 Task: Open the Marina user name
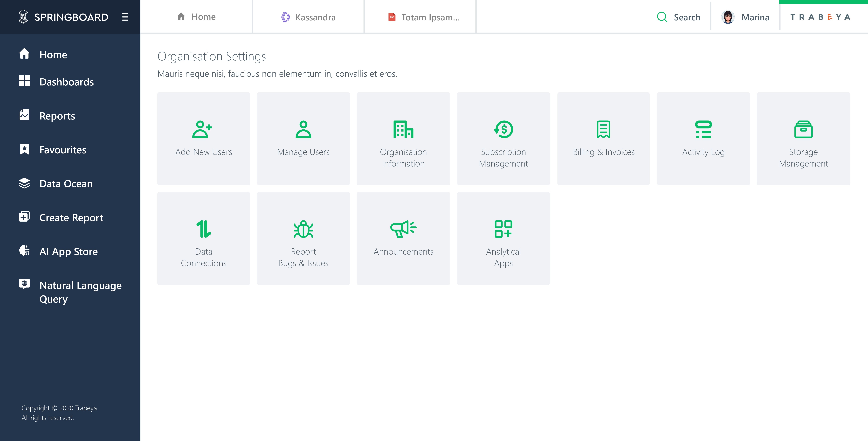point(755,17)
